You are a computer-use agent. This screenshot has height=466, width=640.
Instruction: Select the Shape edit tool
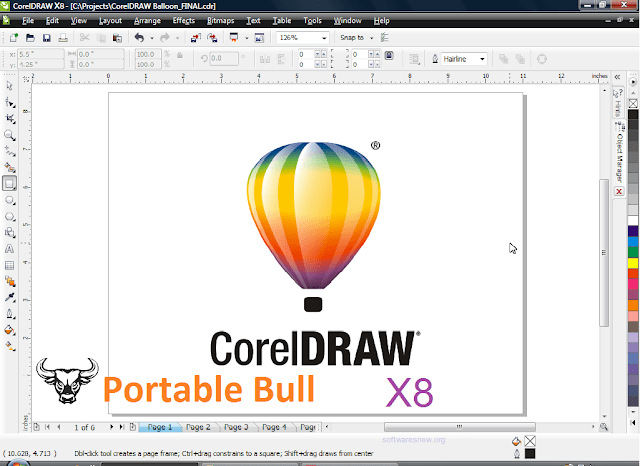pyautogui.click(x=9, y=102)
